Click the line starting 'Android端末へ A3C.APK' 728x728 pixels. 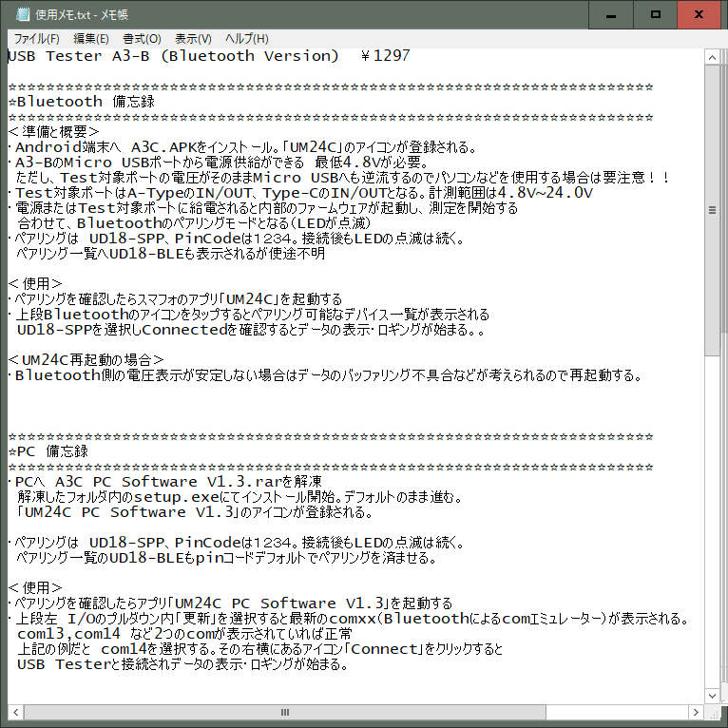[x=243, y=147]
